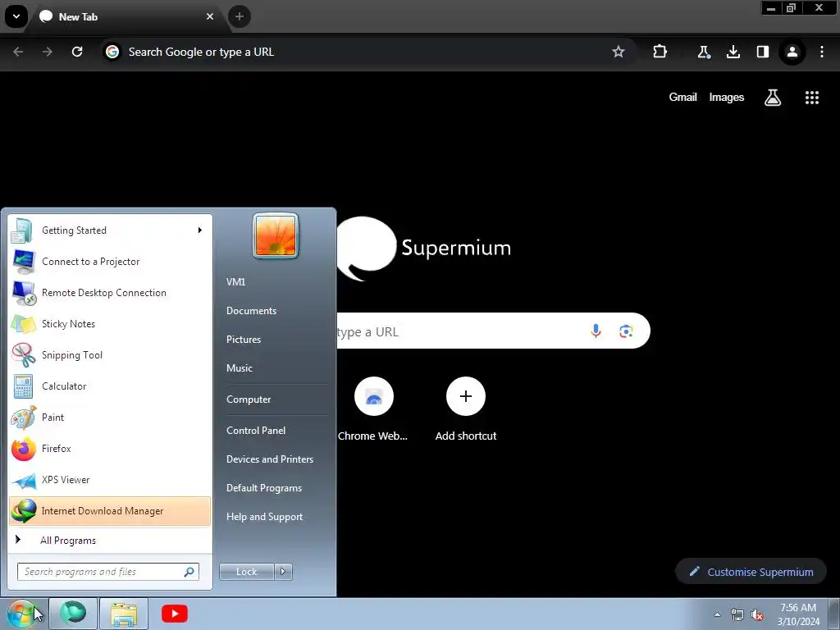This screenshot has width=840, height=630.
Task: Open the tab search dropdown arrow
Action: (16, 16)
